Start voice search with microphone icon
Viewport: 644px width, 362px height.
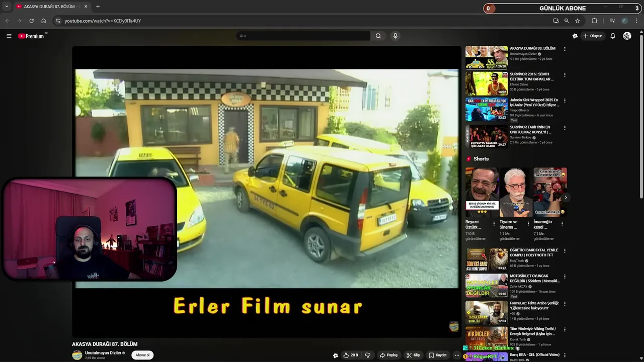[x=395, y=36]
